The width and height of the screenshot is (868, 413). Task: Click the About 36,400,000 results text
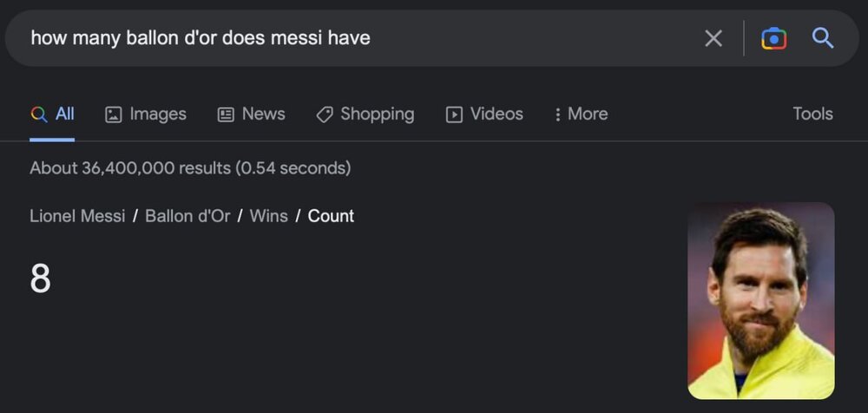tap(190, 168)
